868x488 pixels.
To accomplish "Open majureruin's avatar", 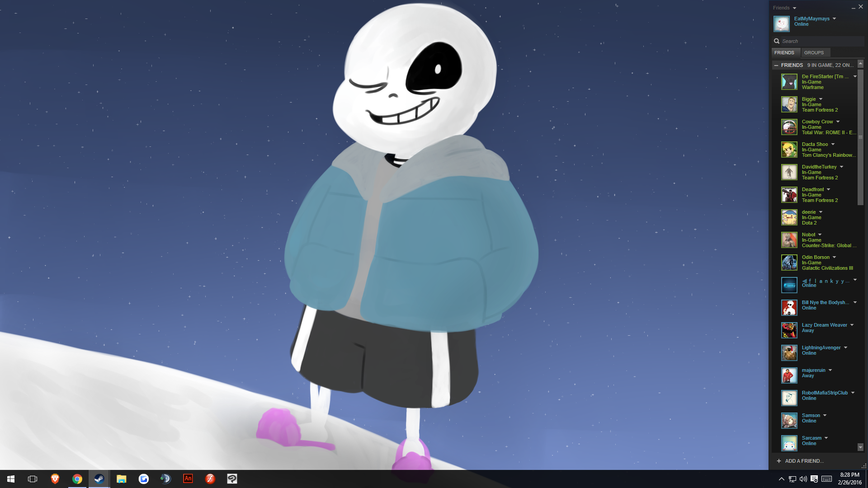I will click(x=789, y=375).
